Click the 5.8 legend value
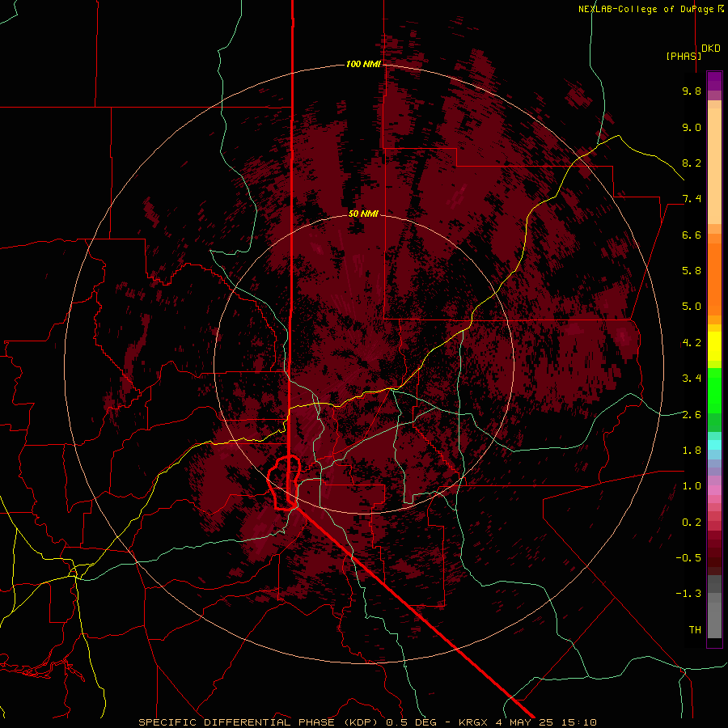This screenshot has height=728, width=728. pos(692,271)
